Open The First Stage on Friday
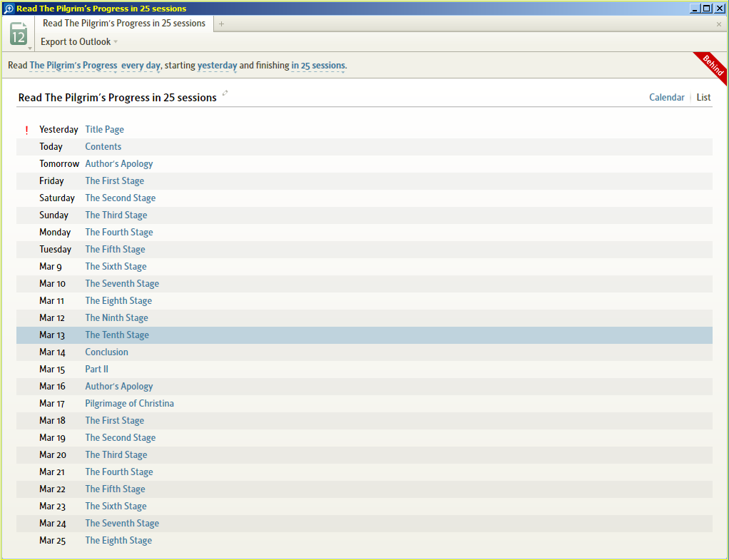This screenshot has height=560, width=729. (x=114, y=181)
